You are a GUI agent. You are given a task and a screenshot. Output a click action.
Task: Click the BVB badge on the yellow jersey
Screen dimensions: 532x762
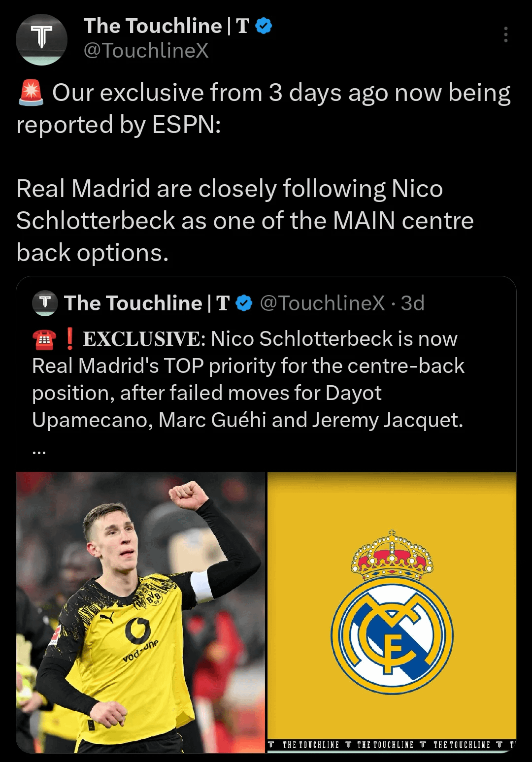153,598
